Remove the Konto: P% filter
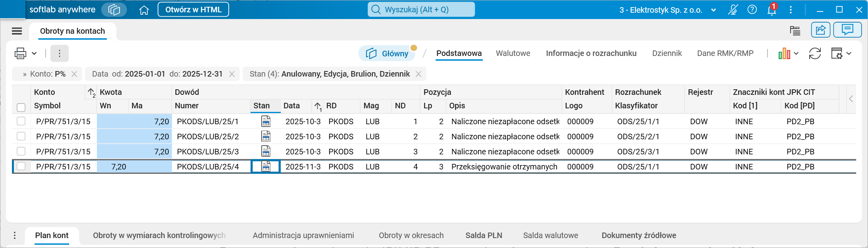The width and height of the screenshot is (868, 248). coord(74,74)
